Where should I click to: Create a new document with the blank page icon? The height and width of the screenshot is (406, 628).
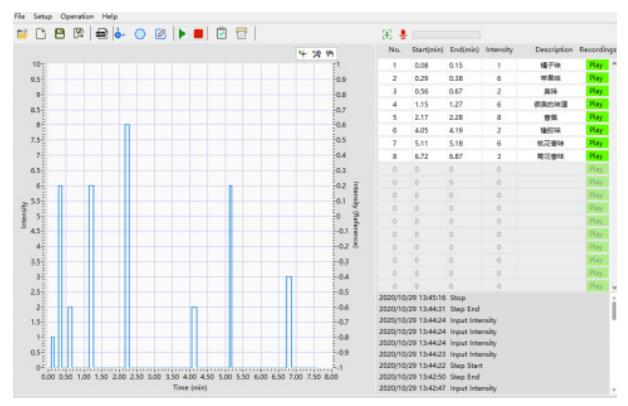point(41,34)
